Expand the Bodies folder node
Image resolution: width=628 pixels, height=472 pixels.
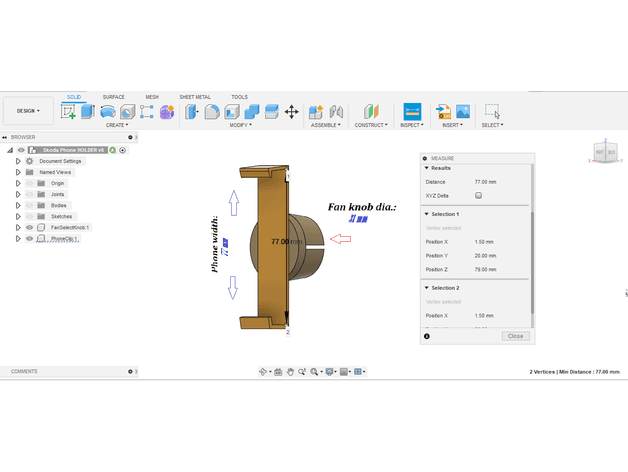[18, 206]
